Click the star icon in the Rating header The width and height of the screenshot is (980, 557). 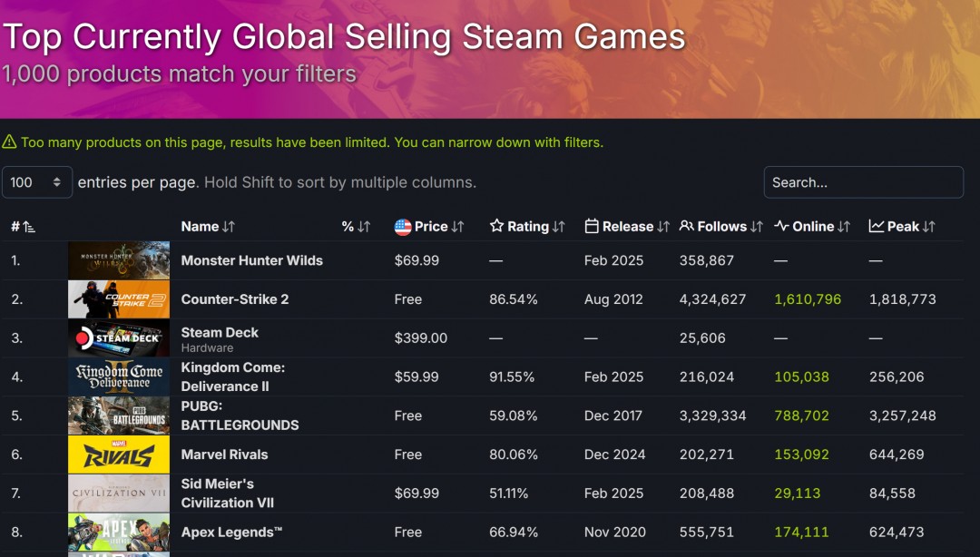(x=495, y=226)
